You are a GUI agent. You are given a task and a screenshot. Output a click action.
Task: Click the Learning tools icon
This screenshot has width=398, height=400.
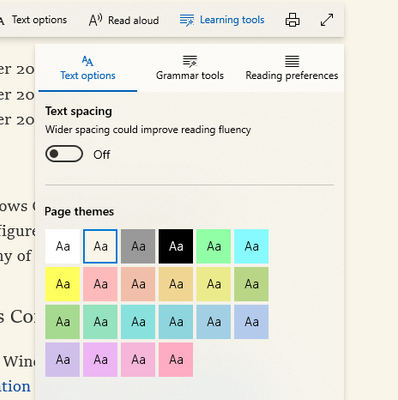click(x=187, y=20)
